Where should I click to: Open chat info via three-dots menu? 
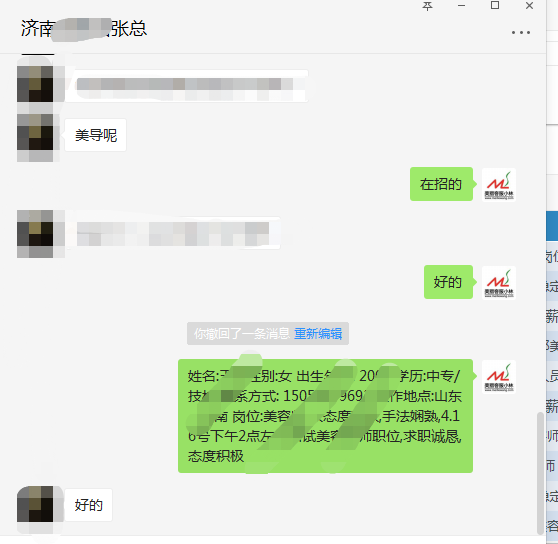tap(521, 32)
